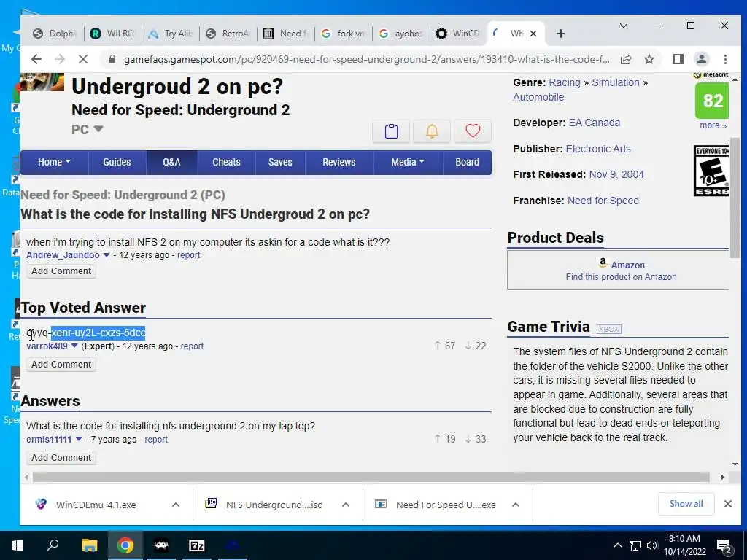The width and height of the screenshot is (747, 560).
Task: Share this page from the address bar
Action: pos(626,59)
